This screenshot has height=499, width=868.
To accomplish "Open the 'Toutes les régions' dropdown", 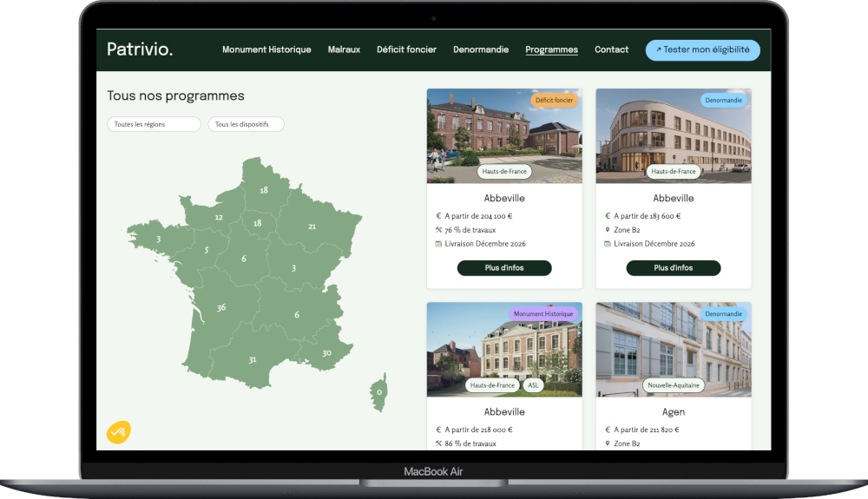I will (x=154, y=124).
